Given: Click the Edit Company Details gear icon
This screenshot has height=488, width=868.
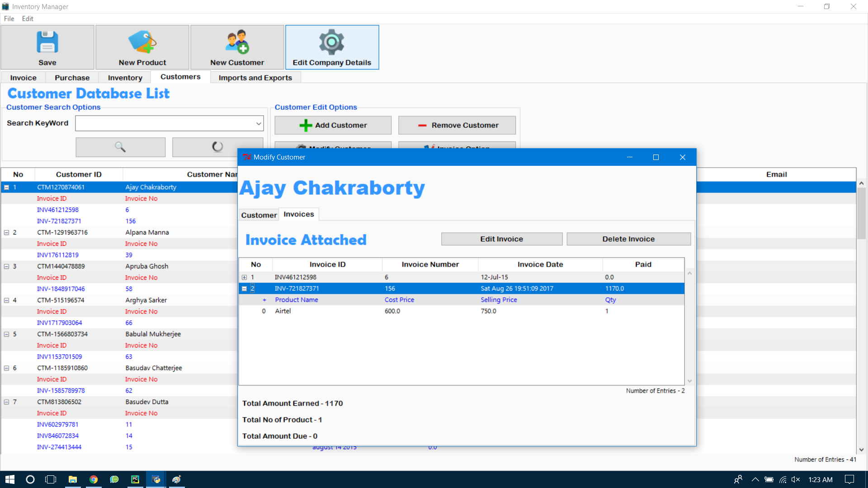Looking at the screenshot, I should click(x=332, y=42).
